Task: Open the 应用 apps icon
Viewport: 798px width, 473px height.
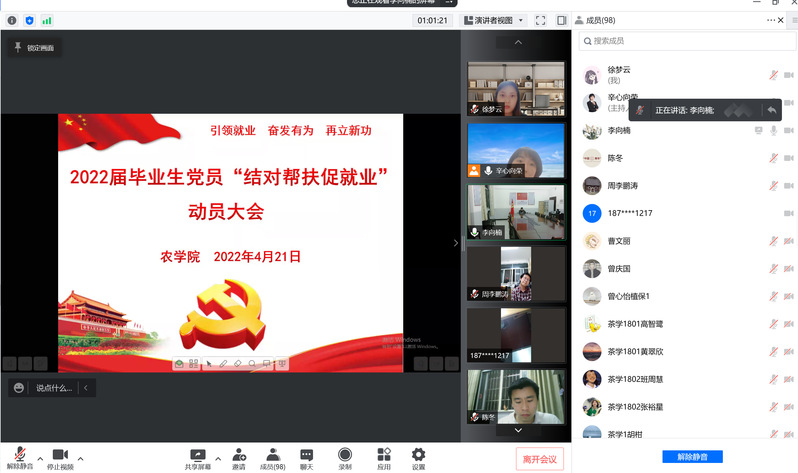Action: [x=384, y=459]
